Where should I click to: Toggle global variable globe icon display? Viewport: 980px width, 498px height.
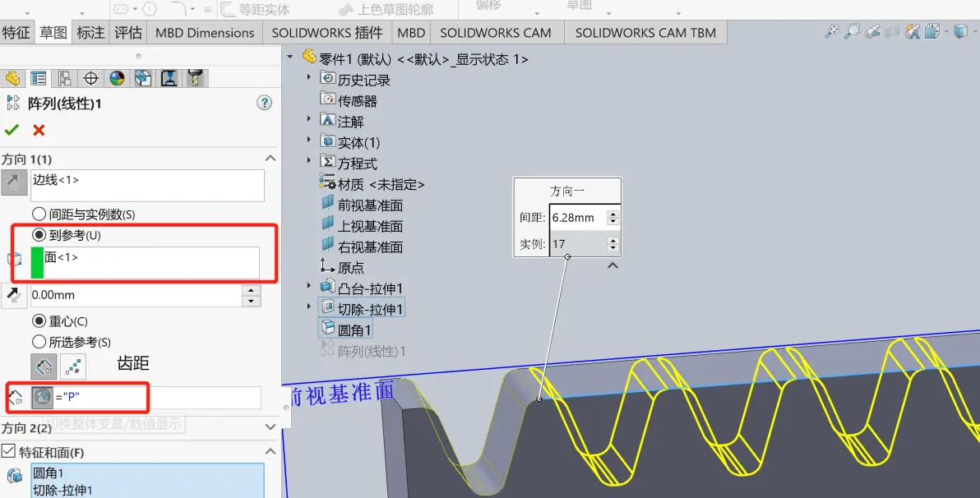pyautogui.click(x=43, y=398)
